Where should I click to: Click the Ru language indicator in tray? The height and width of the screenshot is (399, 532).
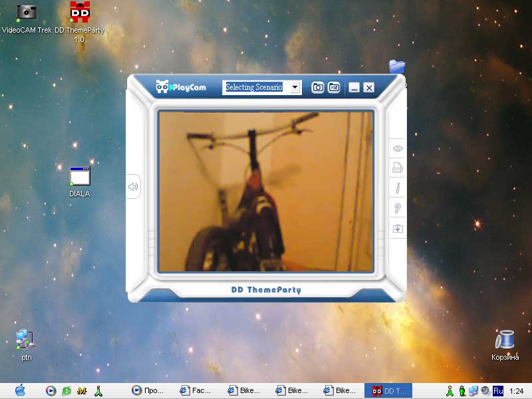(498, 390)
